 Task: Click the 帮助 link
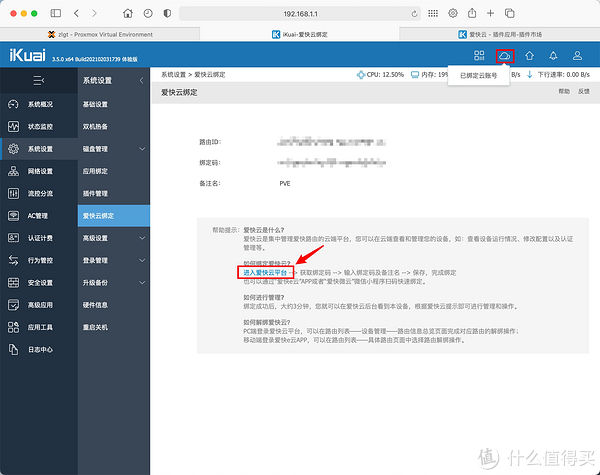coord(564,91)
